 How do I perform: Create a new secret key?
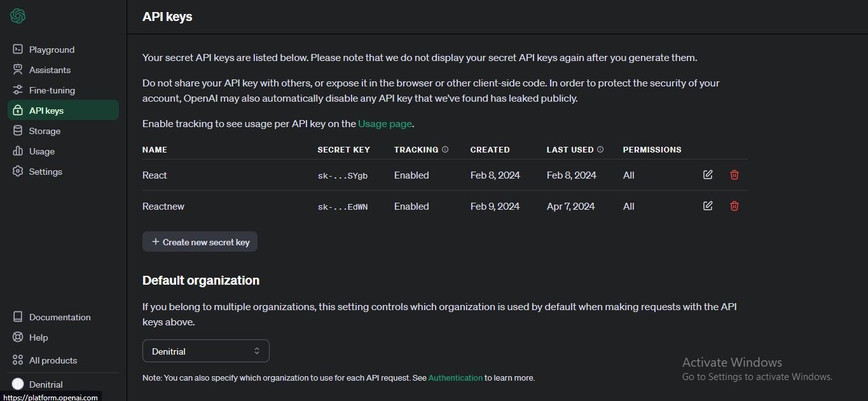[x=200, y=241]
